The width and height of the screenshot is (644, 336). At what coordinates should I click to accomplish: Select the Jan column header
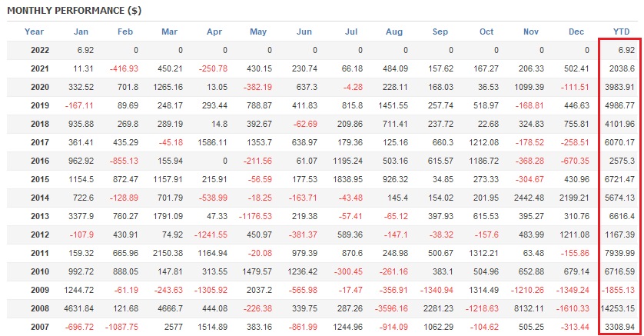(x=81, y=32)
